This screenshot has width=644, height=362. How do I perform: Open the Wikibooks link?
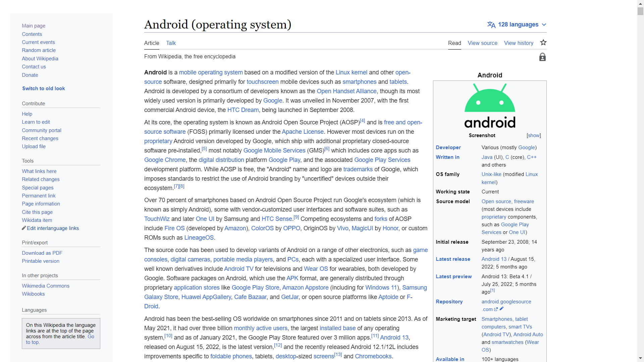point(33,294)
